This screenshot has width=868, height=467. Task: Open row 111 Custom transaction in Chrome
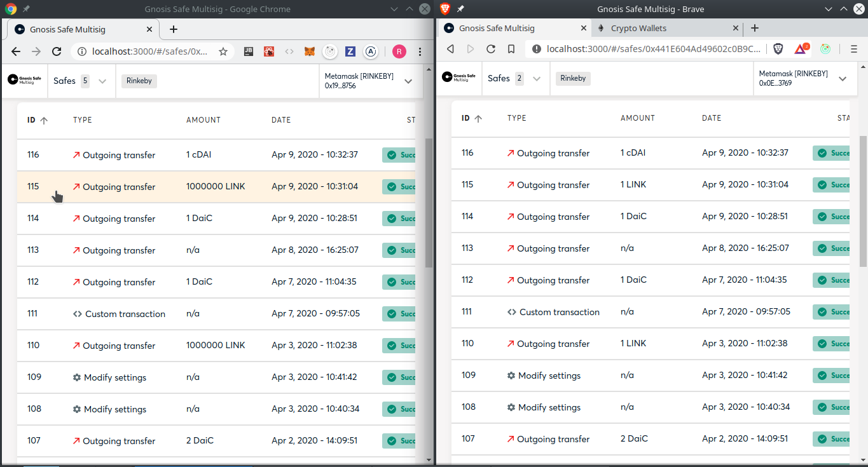tap(216, 314)
